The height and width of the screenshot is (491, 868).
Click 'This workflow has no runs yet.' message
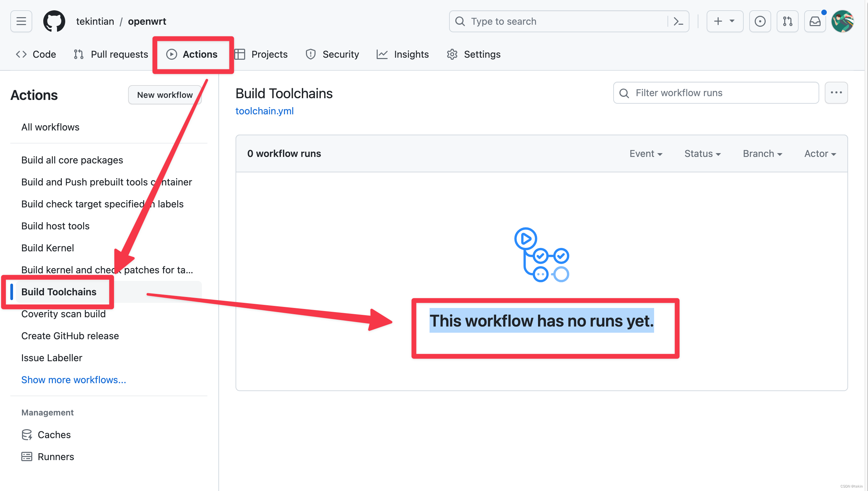(x=541, y=321)
